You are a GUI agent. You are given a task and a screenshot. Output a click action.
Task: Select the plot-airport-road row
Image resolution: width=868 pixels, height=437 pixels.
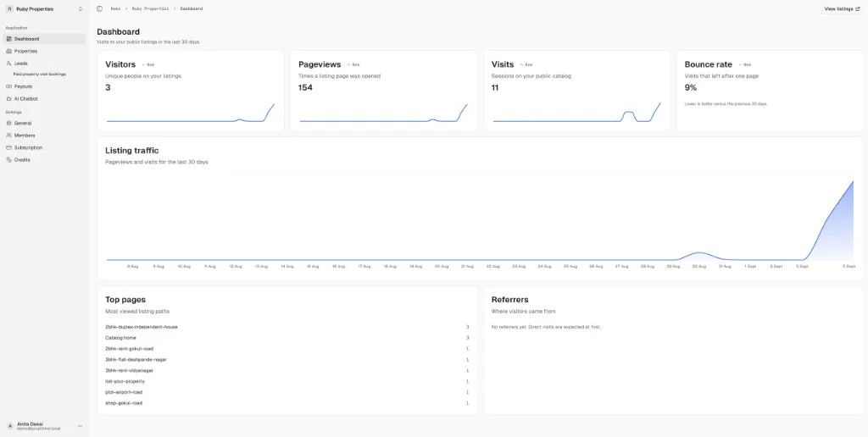[x=287, y=392]
